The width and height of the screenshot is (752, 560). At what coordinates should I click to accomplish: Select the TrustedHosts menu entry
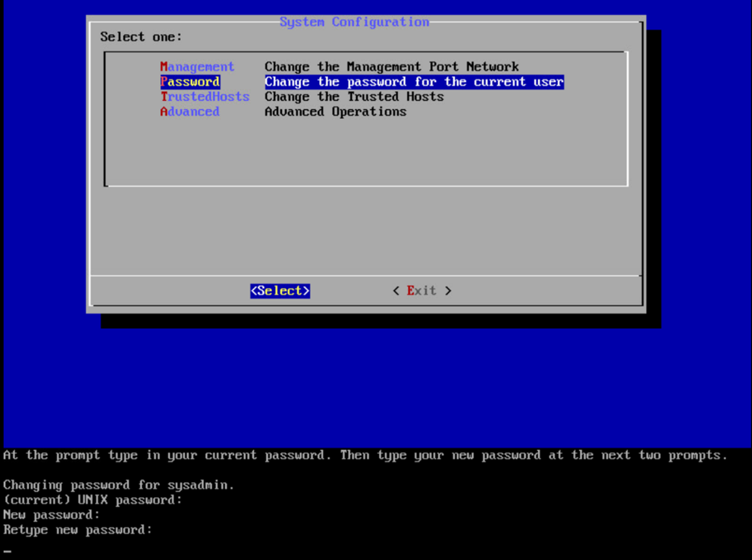205,97
